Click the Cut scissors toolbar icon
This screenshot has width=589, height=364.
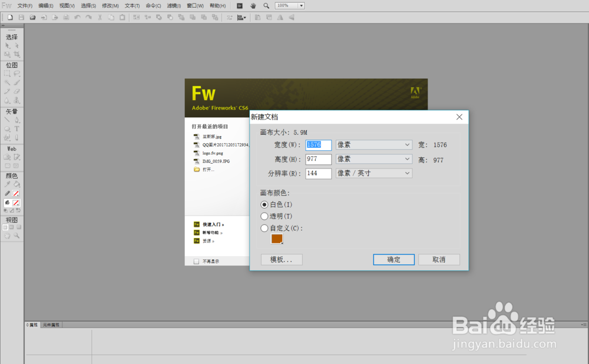coord(100,17)
